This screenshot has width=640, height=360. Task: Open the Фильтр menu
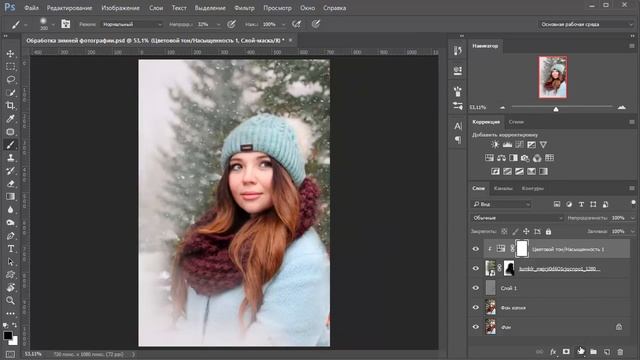pos(244,8)
